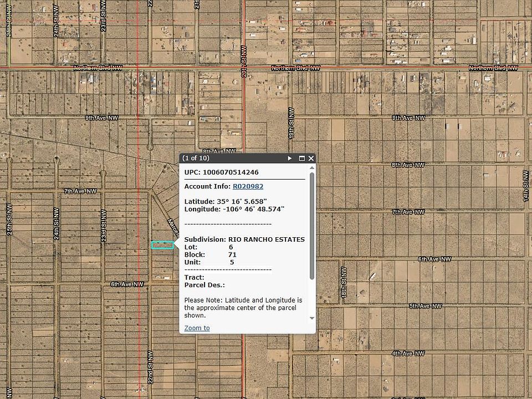532x399 pixels.
Task: Maximize the parcel info popup
Action: pyautogui.click(x=302, y=158)
